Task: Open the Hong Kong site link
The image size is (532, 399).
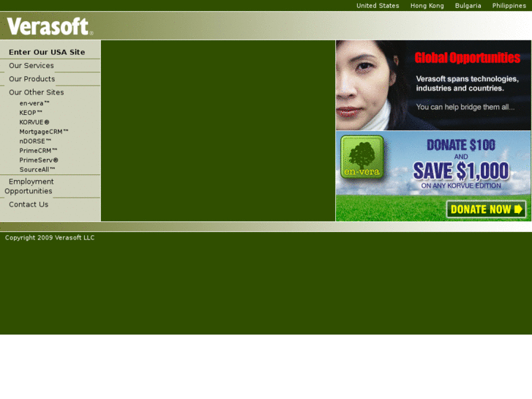Action: pos(427,6)
